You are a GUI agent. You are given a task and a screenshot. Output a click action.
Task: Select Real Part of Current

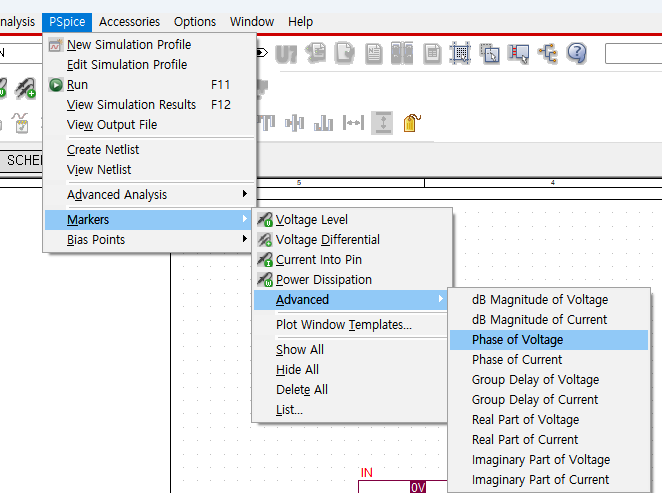(549, 440)
